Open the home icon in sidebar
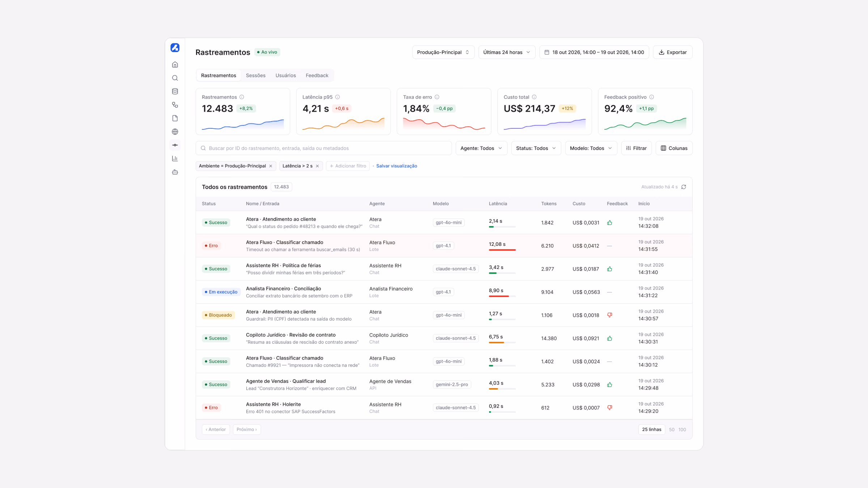The width and height of the screenshot is (868, 488). (175, 65)
